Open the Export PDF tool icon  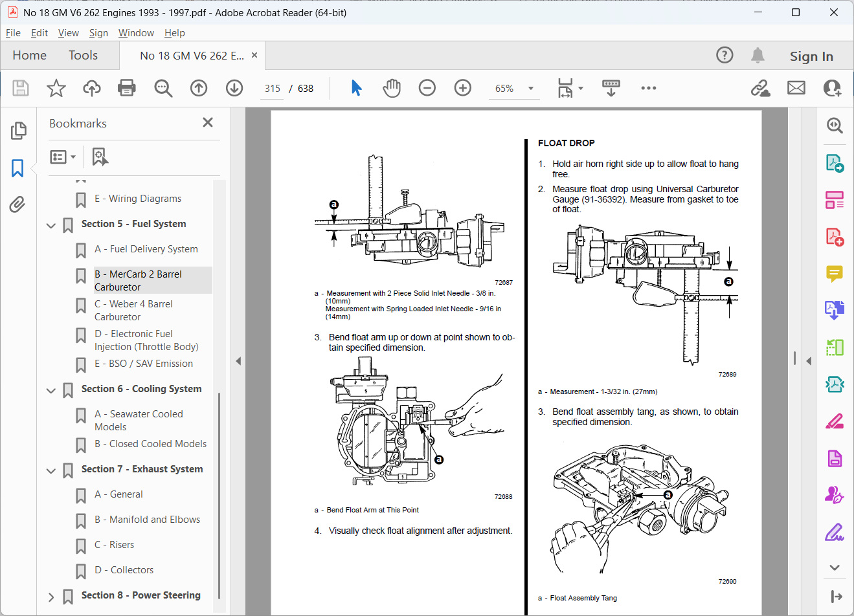click(x=835, y=163)
